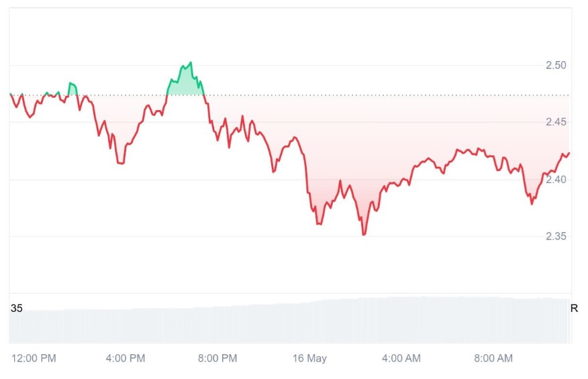The width and height of the screenshot is (588, 379).
Task: Click the first point of the price line
Action: tap(10, 94)
